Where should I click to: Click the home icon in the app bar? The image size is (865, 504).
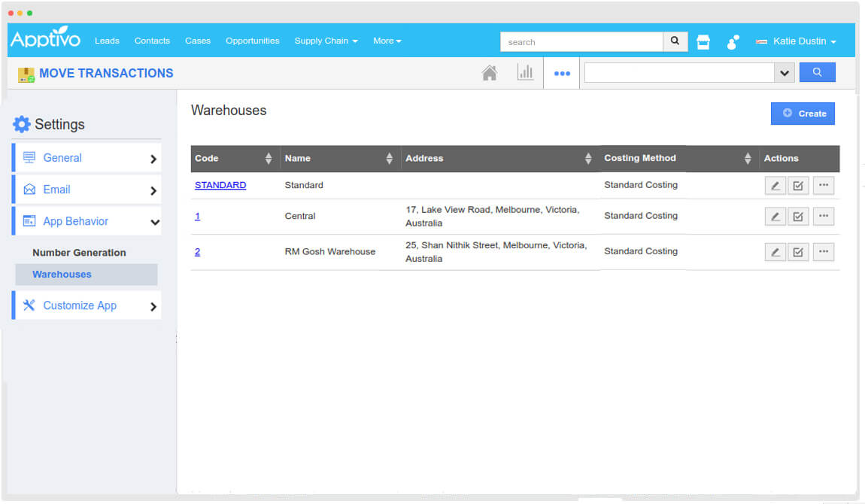[x=490, y=73]
